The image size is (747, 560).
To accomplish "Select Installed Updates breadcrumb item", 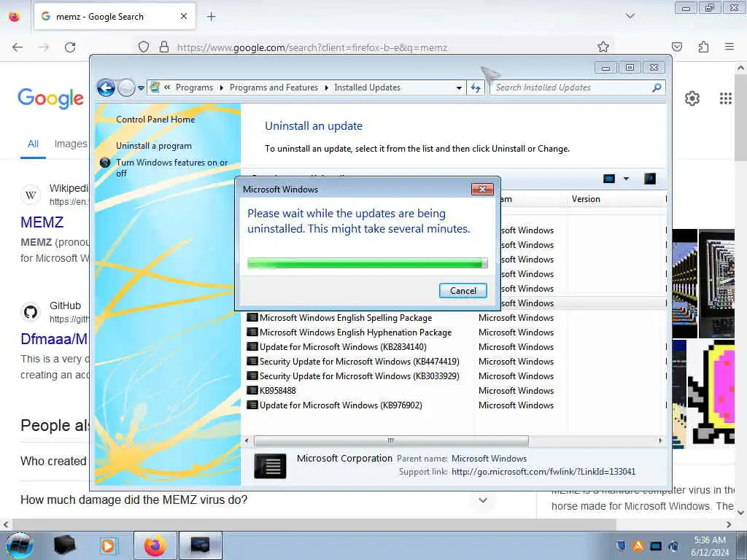I will (x=368, y=87).
